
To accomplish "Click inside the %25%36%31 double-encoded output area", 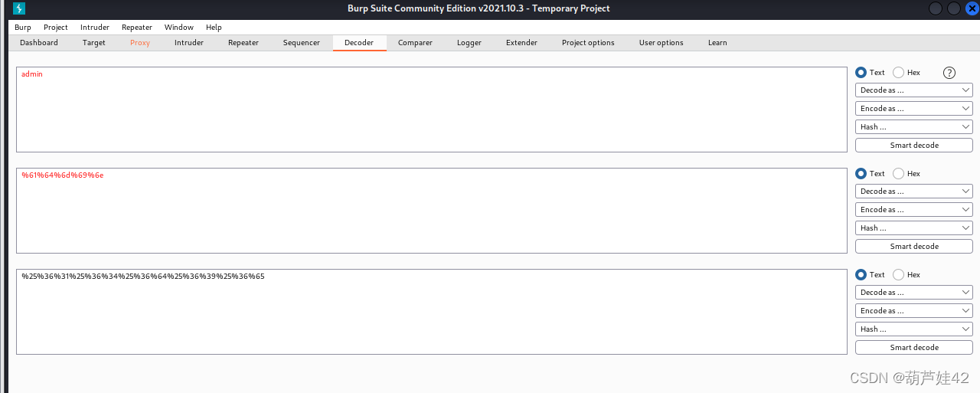I will coord(432,312).
